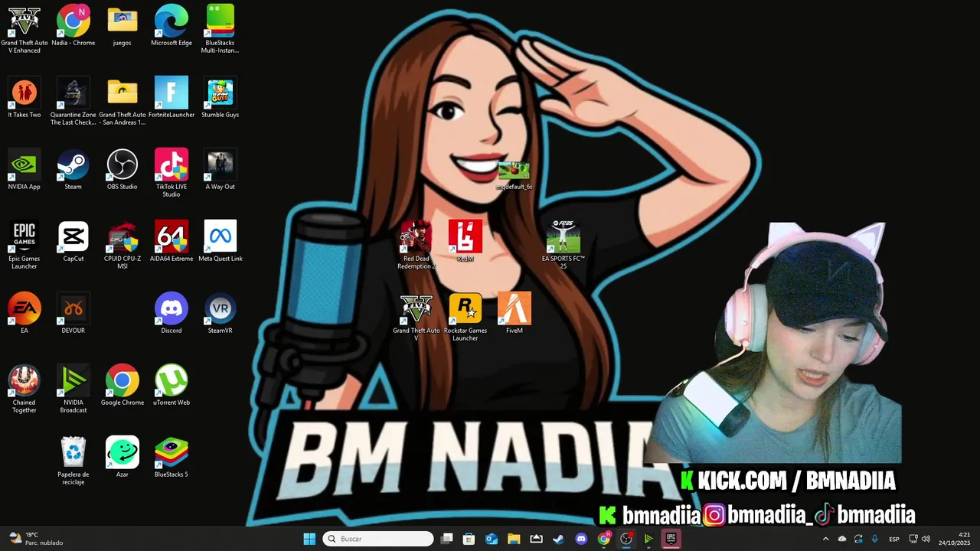Open CPUID CPU-Z MSI

(x=122, y=245)
